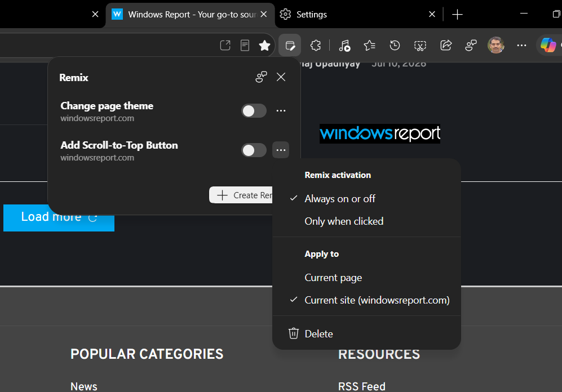Image resolution: width=562 pixels, height=392 pixels.
Task: Click the Add Scroll-to-Top Button title
Action: pos(120,145)
